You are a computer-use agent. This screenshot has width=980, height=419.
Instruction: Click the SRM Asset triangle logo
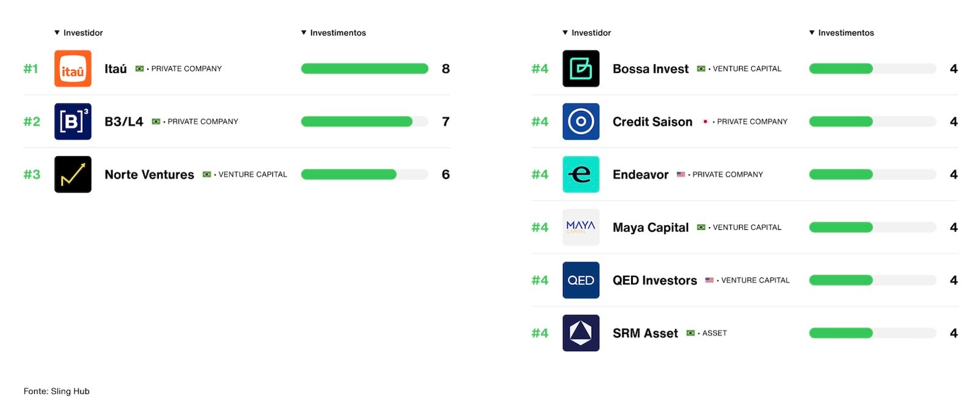pyautogui.click(x=581, y=333)
